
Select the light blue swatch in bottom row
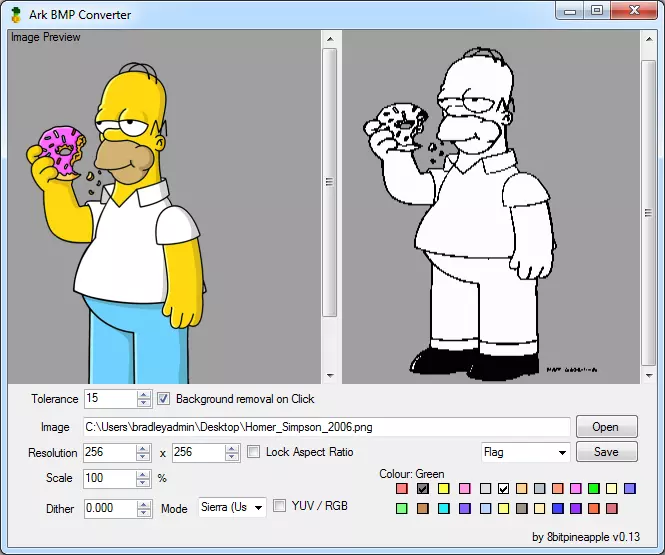486,508
